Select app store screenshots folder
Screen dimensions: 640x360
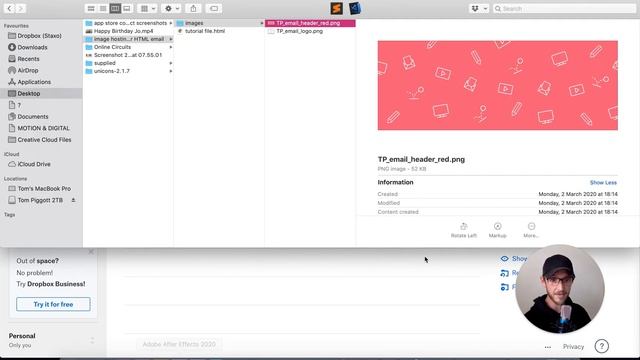coord(129,23)
